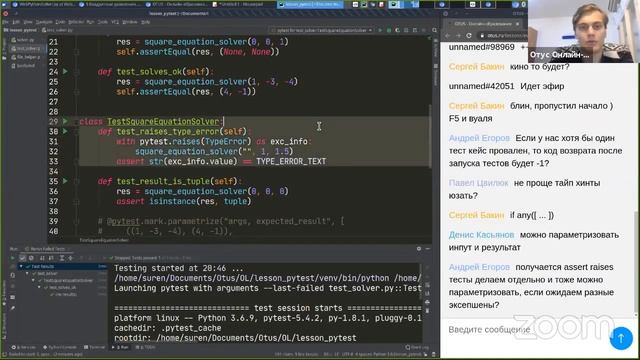Open the Event Log in status bar

tap(417, 347)
